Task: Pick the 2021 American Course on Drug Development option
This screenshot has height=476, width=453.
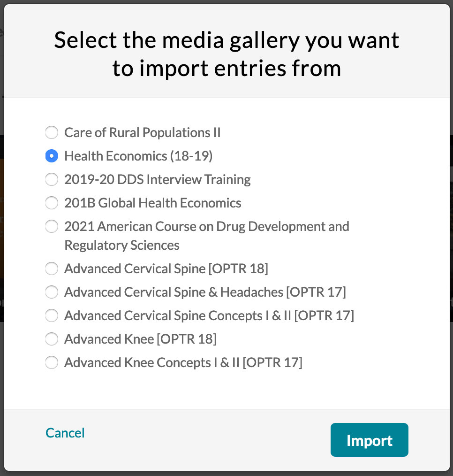Action: [52, 226]
